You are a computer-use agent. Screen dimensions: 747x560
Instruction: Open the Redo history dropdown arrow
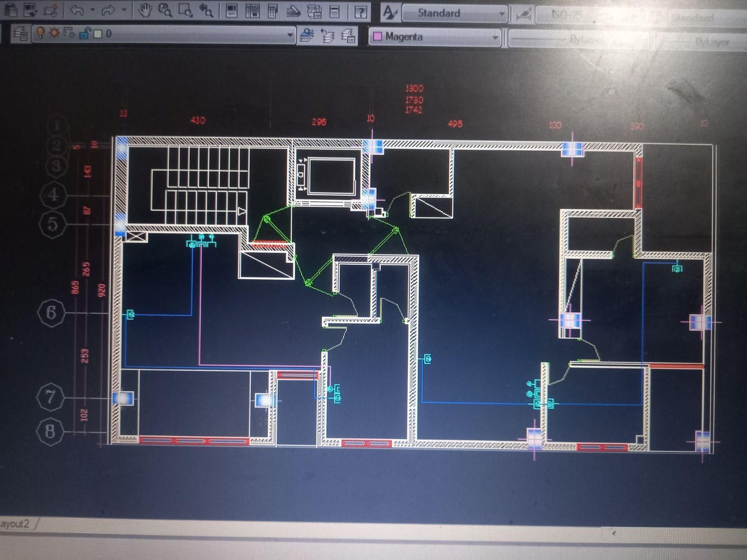click(124, 9)
